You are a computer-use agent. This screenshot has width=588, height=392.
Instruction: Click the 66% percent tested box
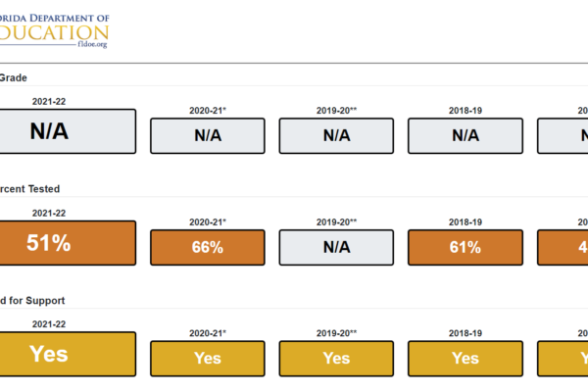(x=208, y=248)
